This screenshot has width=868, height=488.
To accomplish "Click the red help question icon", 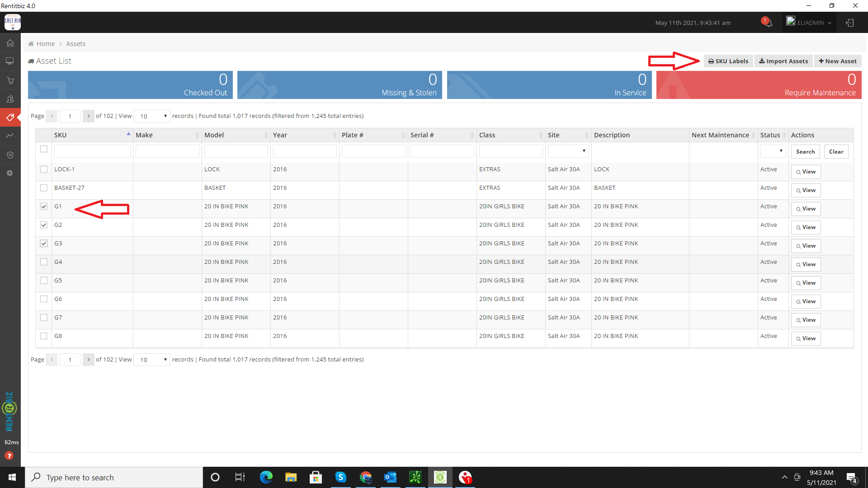I will [9, 456].
